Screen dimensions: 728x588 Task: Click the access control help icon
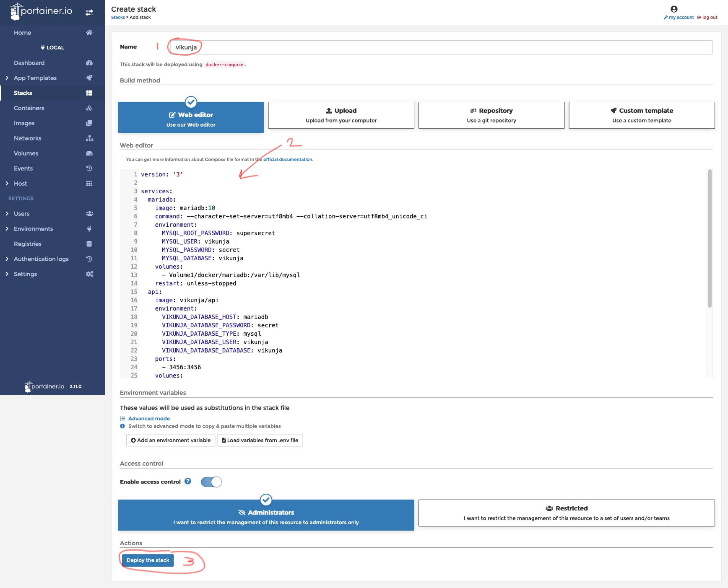pos(188,481)
